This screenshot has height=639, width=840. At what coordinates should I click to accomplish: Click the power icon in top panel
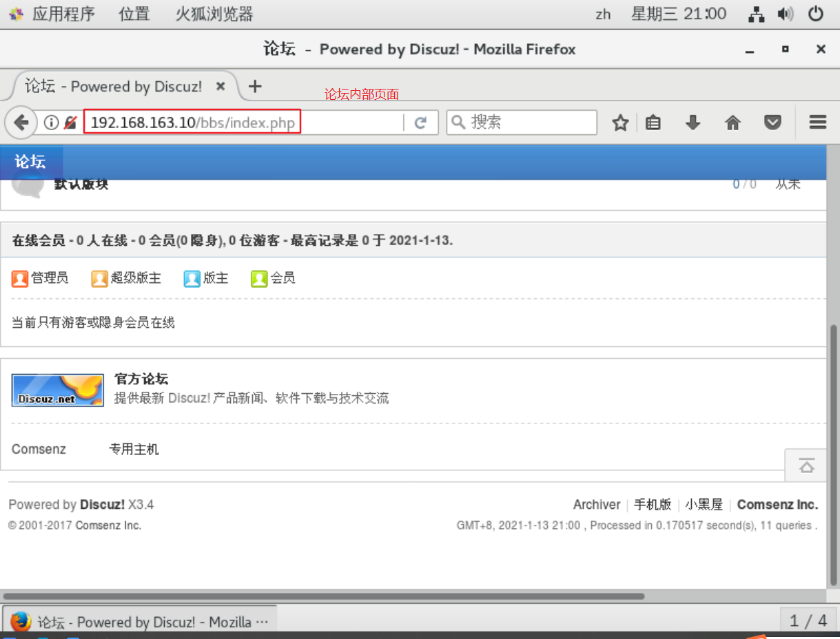pyautogui.click(x=817, y=14)
